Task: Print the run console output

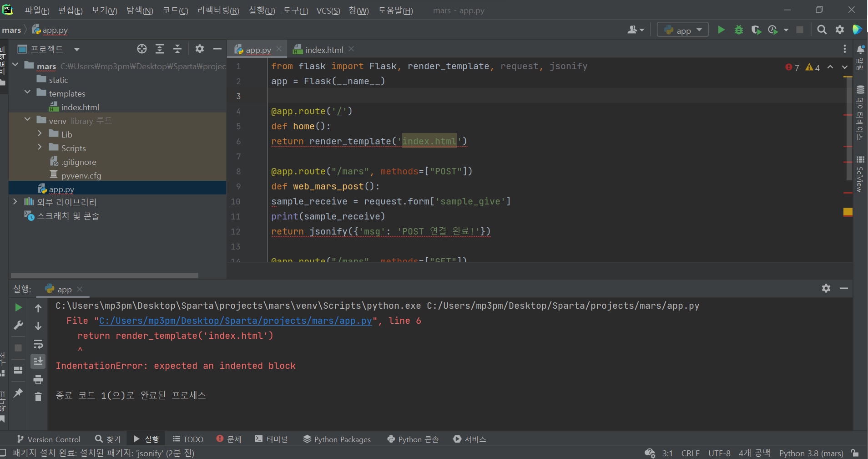Action: [x=38, y=379]
